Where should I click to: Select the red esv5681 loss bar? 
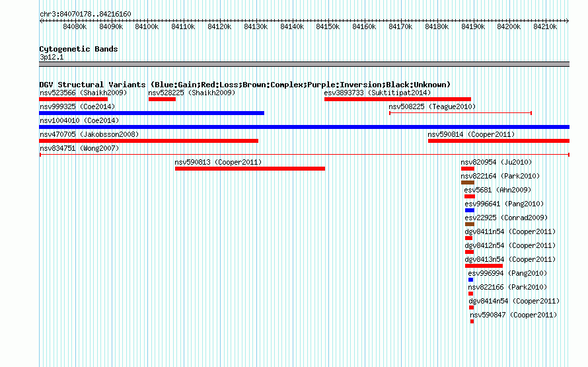tap(470, 196)
